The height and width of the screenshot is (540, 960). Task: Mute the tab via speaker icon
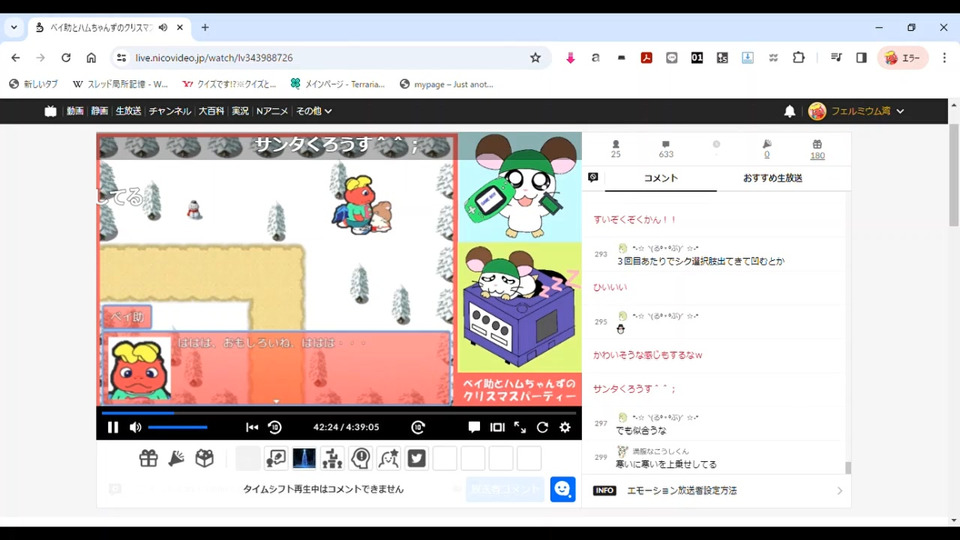[163, 28]
